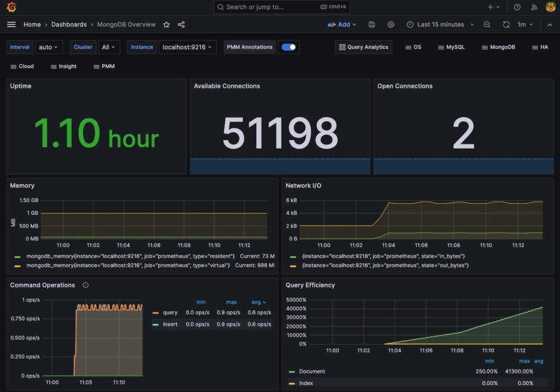Viewport: 560px width, 392px height.
Task: Open the Insight dashboards menu
Action: (x=63, y=66)
